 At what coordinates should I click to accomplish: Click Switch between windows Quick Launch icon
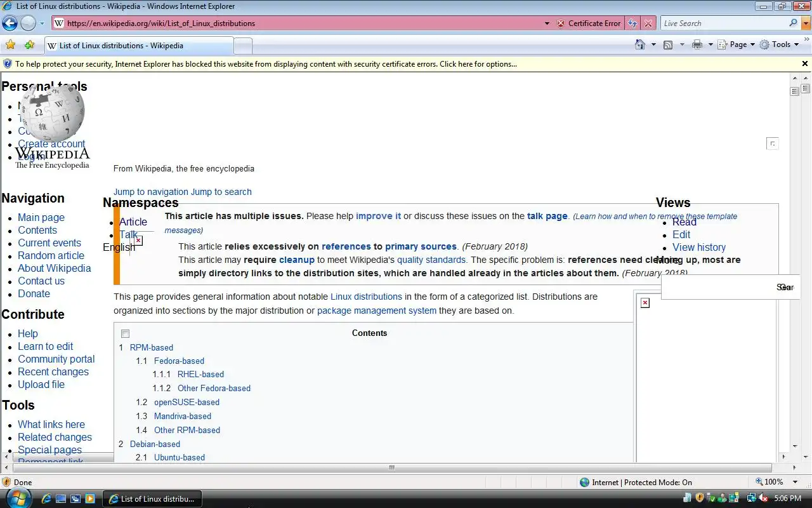pos(75,499)
